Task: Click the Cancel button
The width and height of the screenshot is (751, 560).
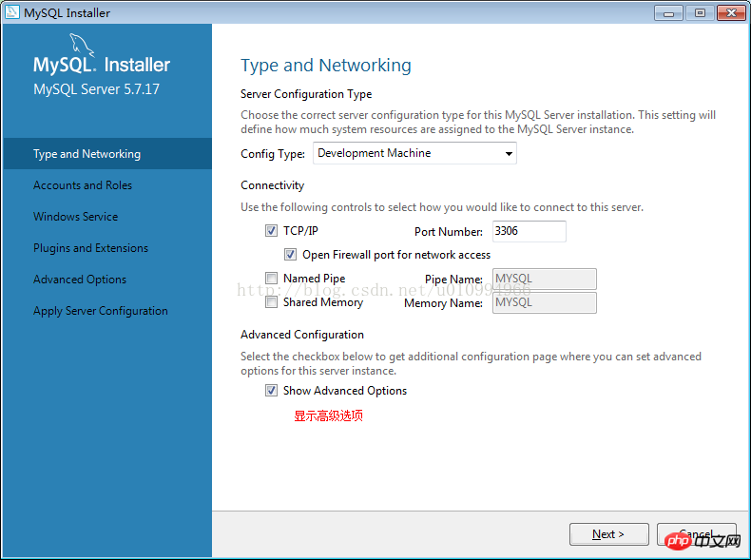Action: (x=697, y=534)
